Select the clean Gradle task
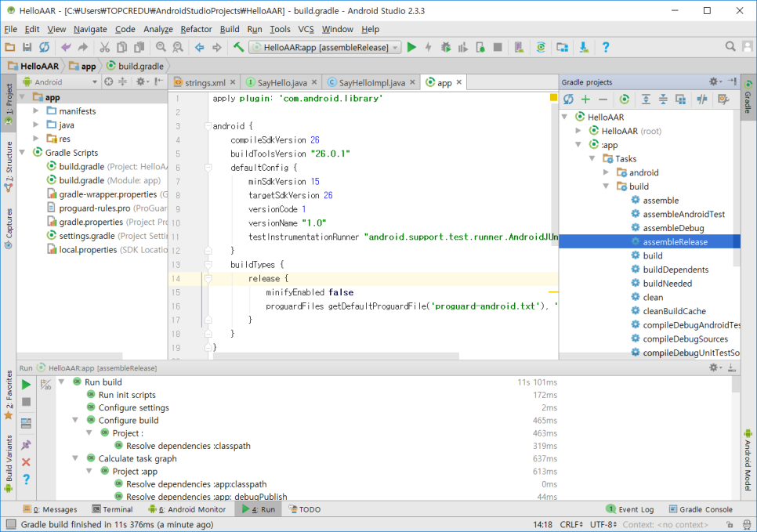The width and height of the screenshot is (757, 532). 653,298
